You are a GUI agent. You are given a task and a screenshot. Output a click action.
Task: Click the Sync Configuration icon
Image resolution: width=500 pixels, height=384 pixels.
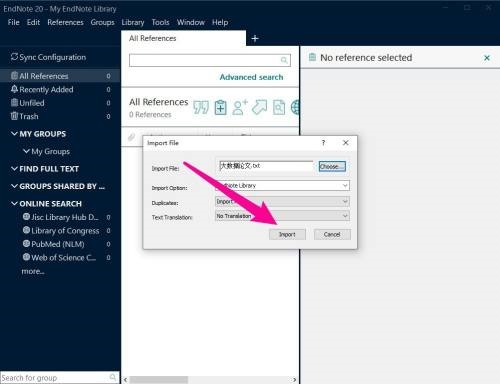(14, 57)
